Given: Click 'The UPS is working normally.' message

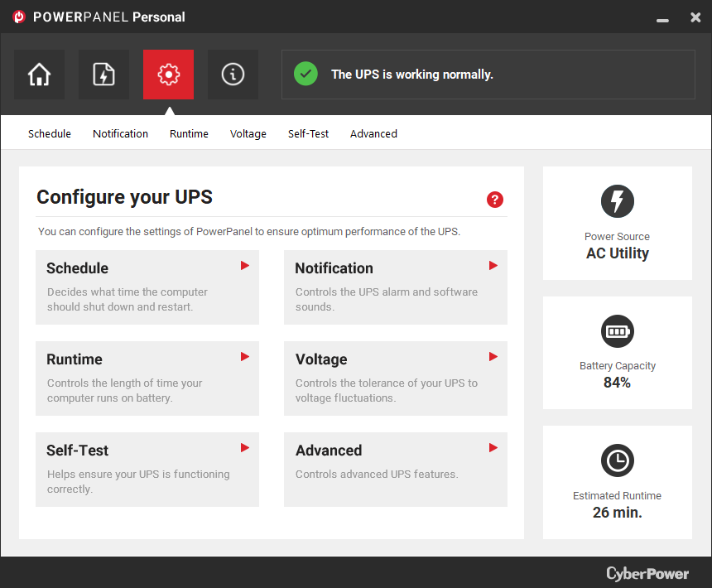Looking at the screenshot, I should (411, 75).
